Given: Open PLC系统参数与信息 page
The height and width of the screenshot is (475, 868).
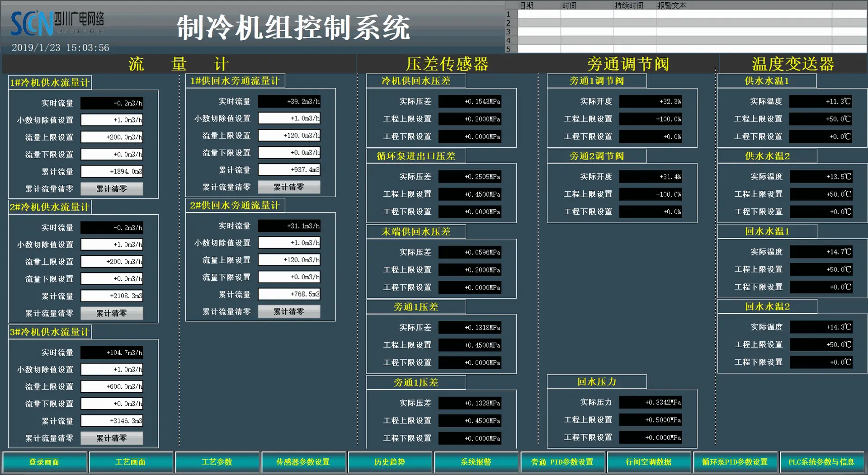Looking at the screenshot, I should [821, 462].
